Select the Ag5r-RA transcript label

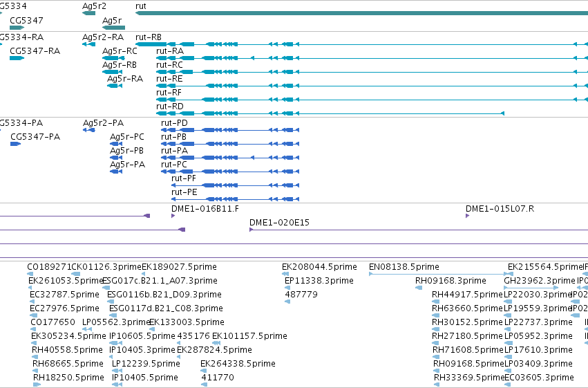pos(125,79)
